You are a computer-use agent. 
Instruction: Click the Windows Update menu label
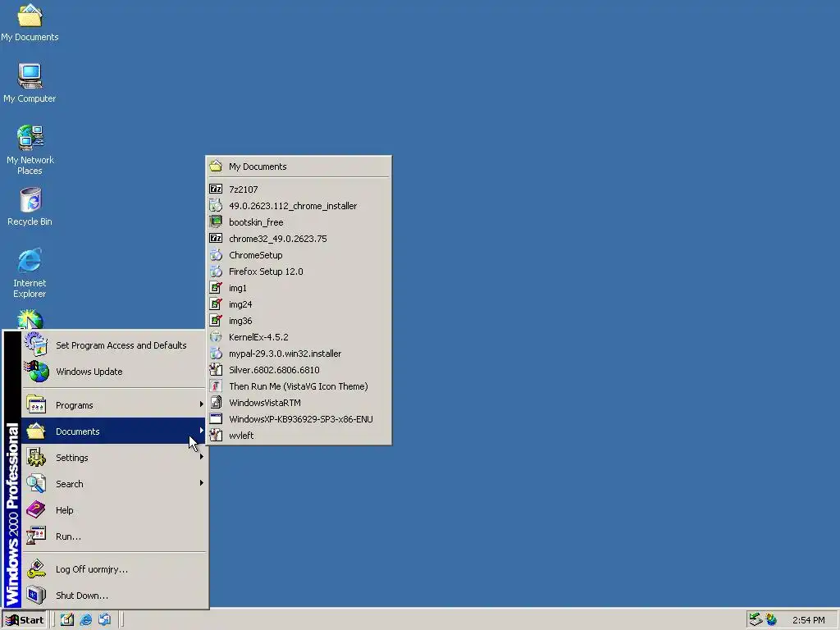click(x=89, y=372)
